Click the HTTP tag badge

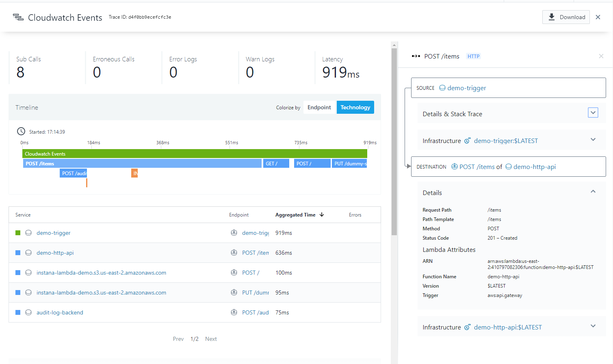(x=473, y=56)
